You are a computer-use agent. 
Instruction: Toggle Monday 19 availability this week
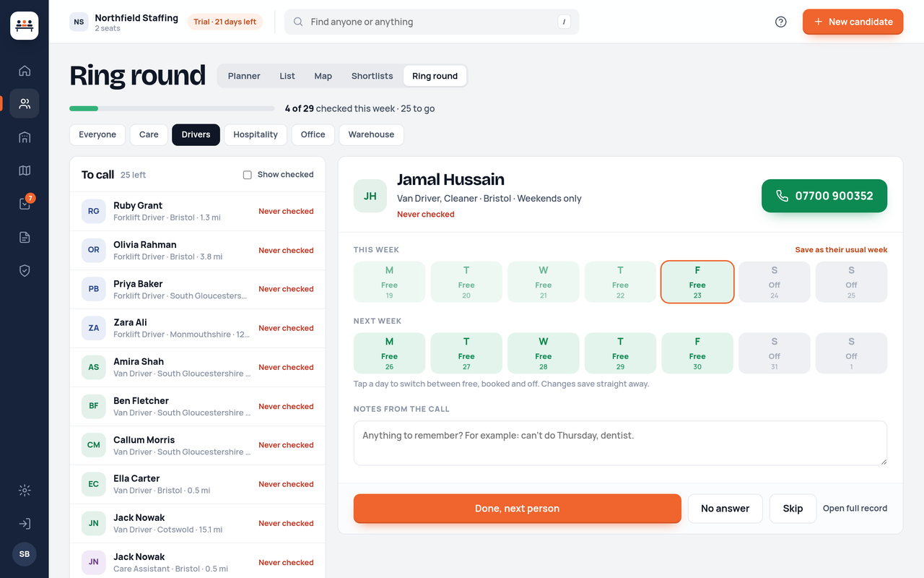click(389, 282)
